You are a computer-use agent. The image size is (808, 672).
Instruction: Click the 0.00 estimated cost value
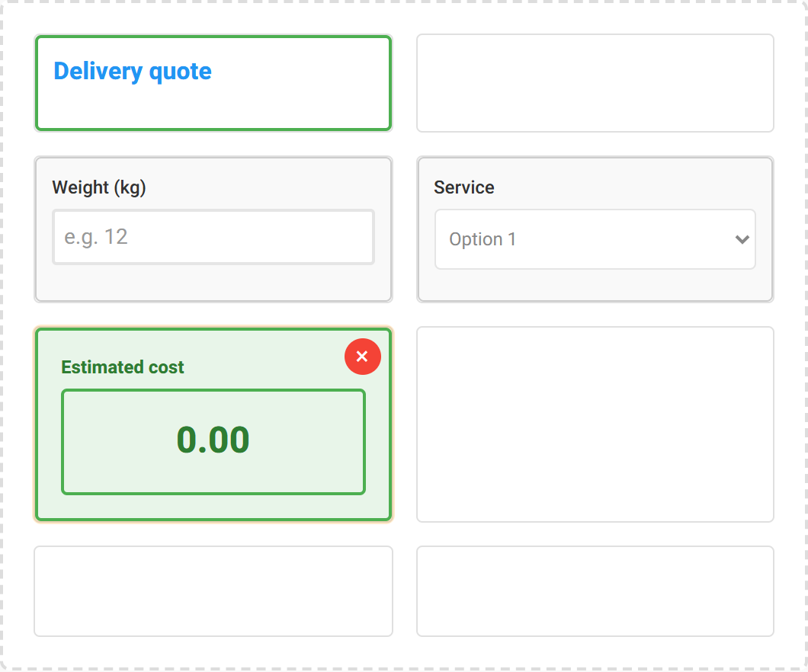pos(213,442)
